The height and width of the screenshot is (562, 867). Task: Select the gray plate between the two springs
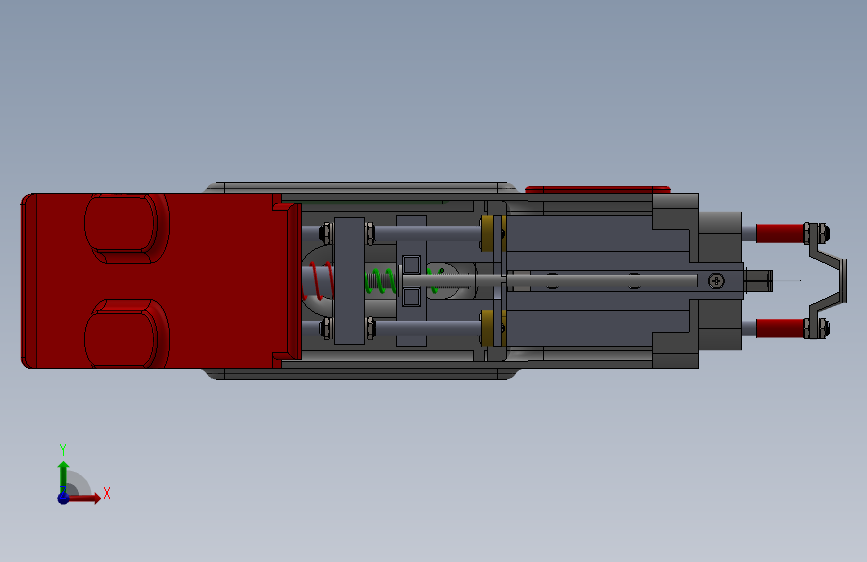tap(349, 281)
